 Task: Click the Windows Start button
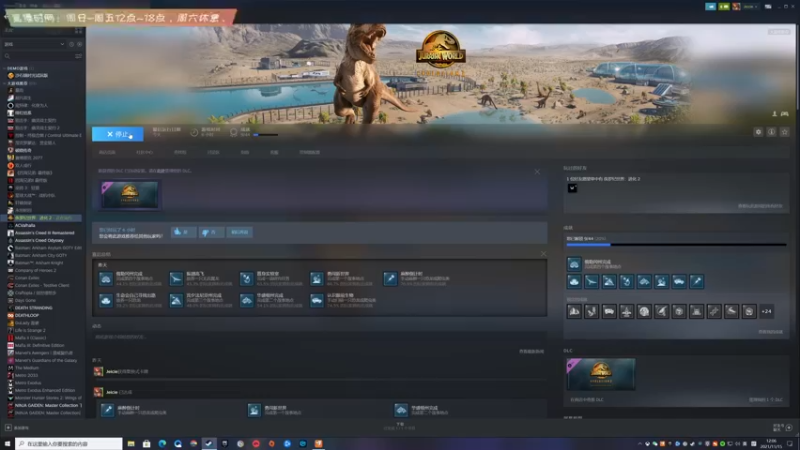[x=7, y=444]
